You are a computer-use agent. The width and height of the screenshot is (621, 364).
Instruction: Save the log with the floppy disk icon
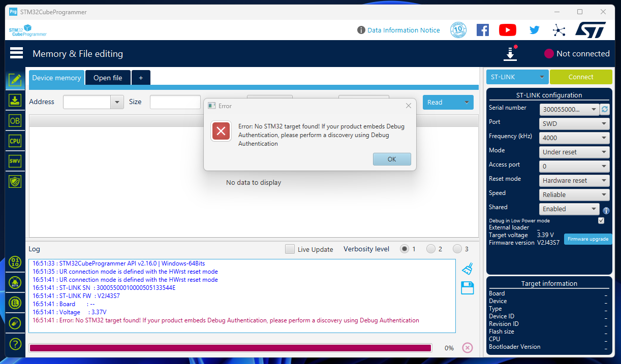point(467,287)
